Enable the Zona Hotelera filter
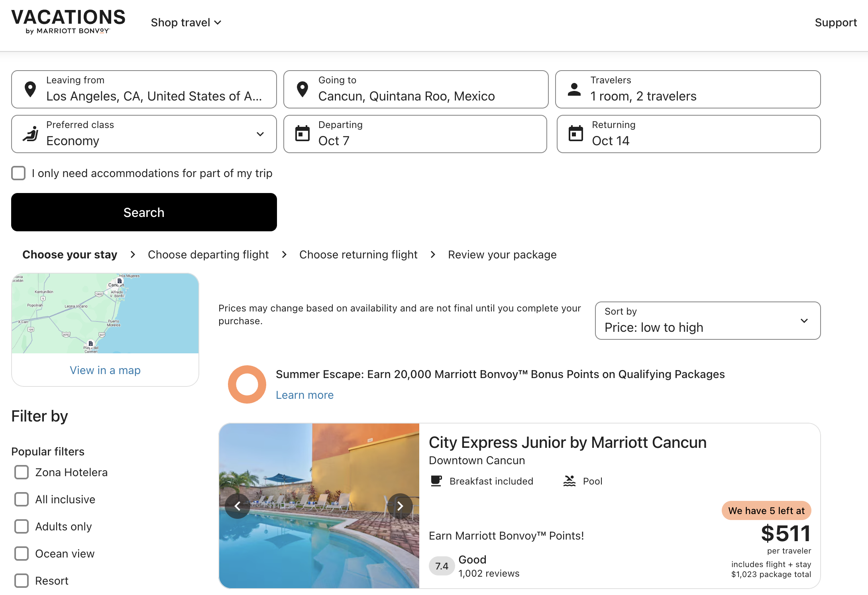Viewport: 868px width, 595px height. pos(22,472)
